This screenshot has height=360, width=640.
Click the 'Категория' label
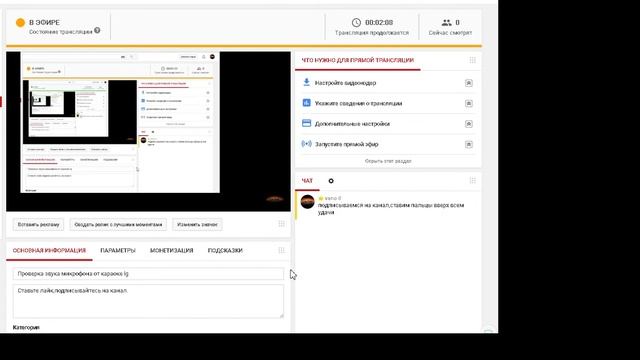[x=26, y=327]
